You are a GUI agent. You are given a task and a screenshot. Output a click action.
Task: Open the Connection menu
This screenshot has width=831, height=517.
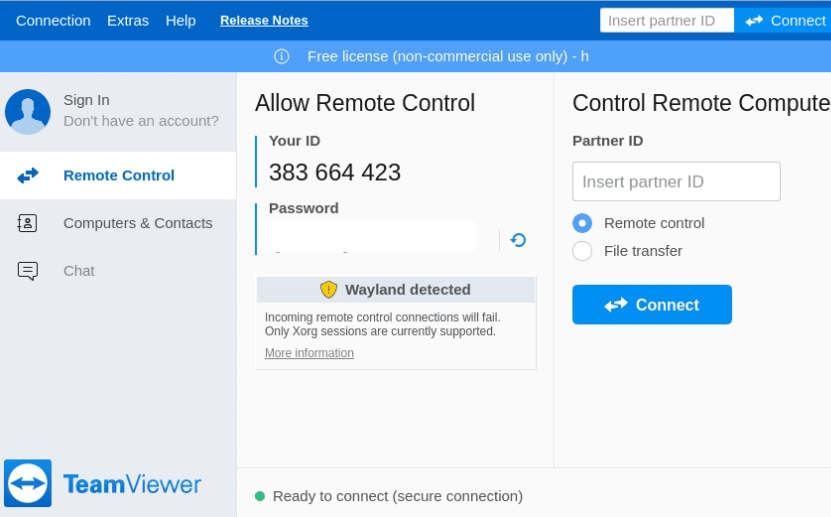coord(53,20)
